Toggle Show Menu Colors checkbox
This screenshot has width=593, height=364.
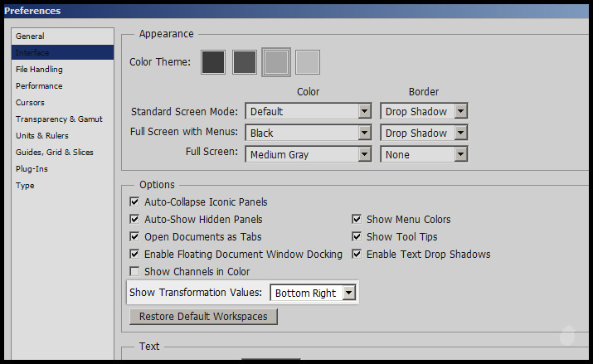coord(357,220)
